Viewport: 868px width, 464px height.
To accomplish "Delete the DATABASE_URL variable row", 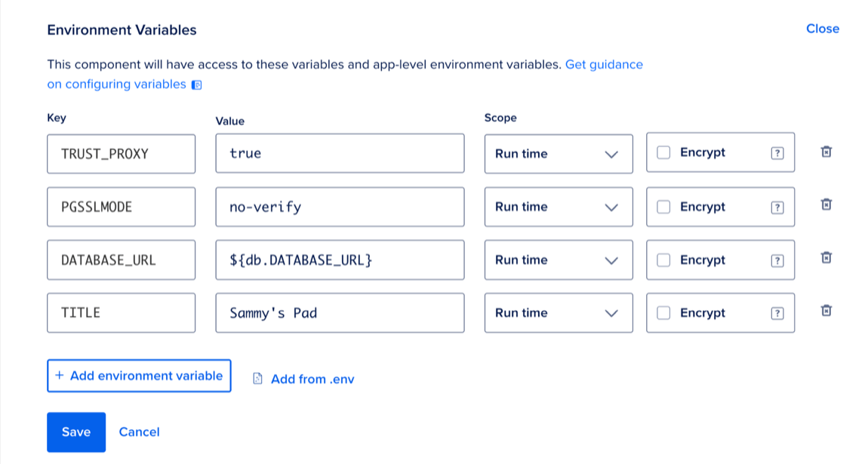I will (x=826, y=259).
